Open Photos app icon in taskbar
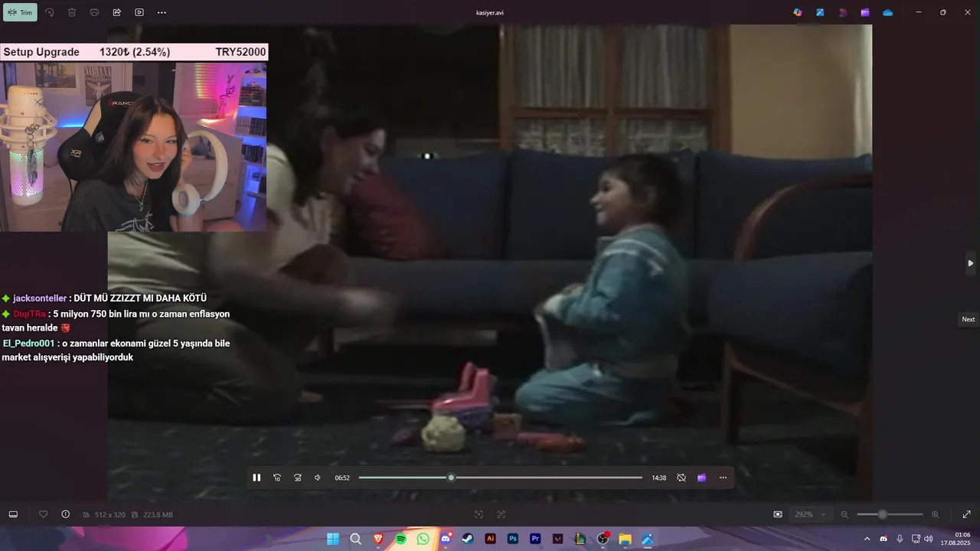The height and width of the screenshot is (551, 980). coord(648,539)
